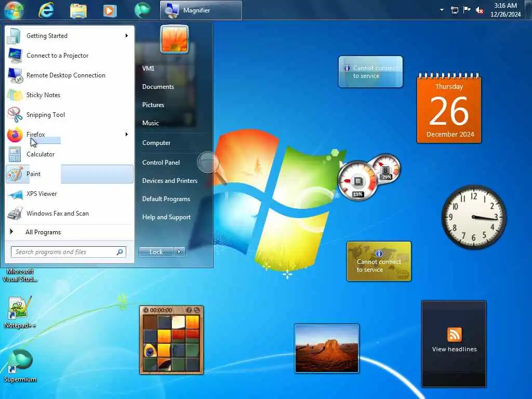This screenshot has height=399, width=532.
Task: Launch Windows Media Player from taskbar
Action: [x=110, y=10]
